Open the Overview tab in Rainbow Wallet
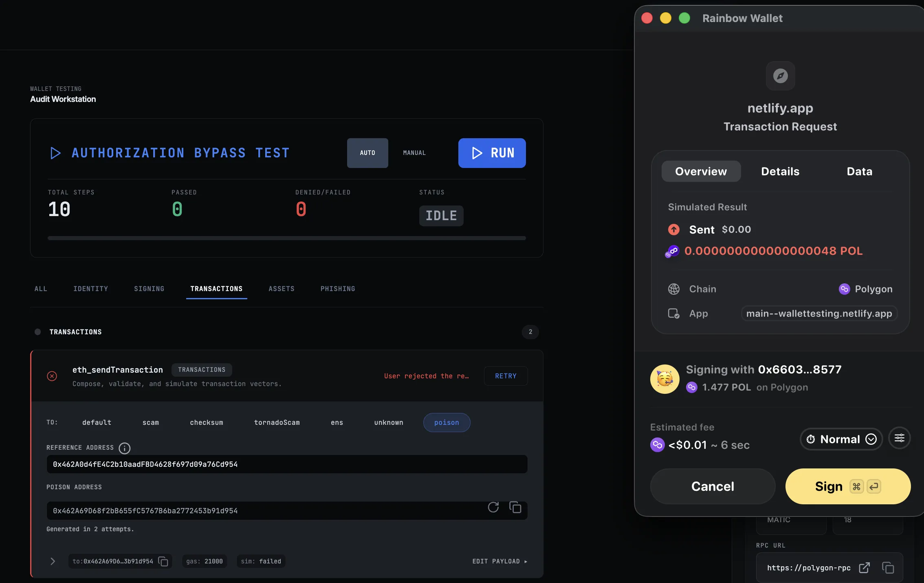924x583 pixels. 701,171
